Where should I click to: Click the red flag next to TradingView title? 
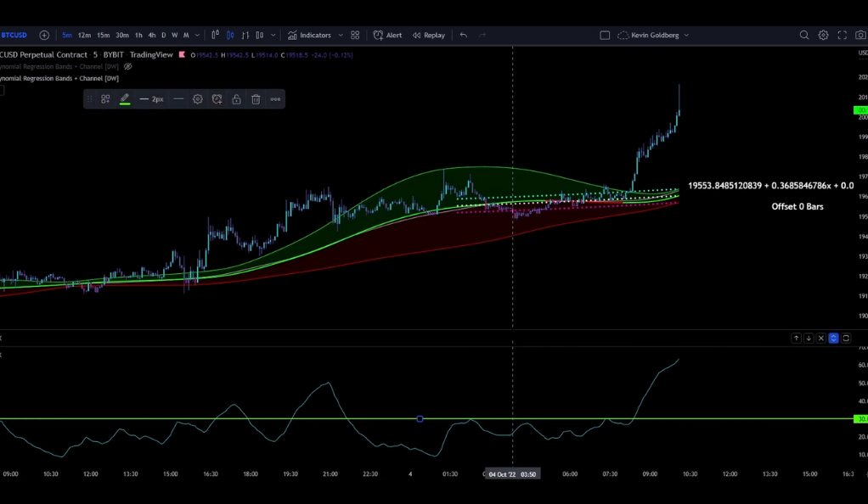click(x=182, y=54)
